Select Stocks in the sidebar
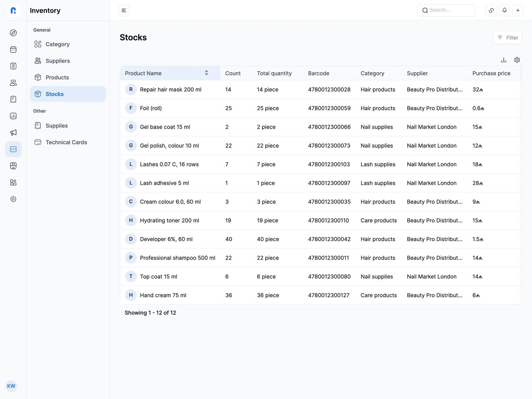Viewport: 532px width, 399px height. point(68,94)
